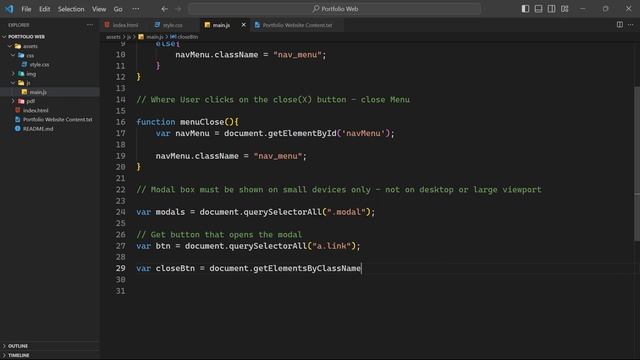Expand the img folder
The height and width of the screenshot is (360, 640).
pyautogui.click(x=13, y=74)
